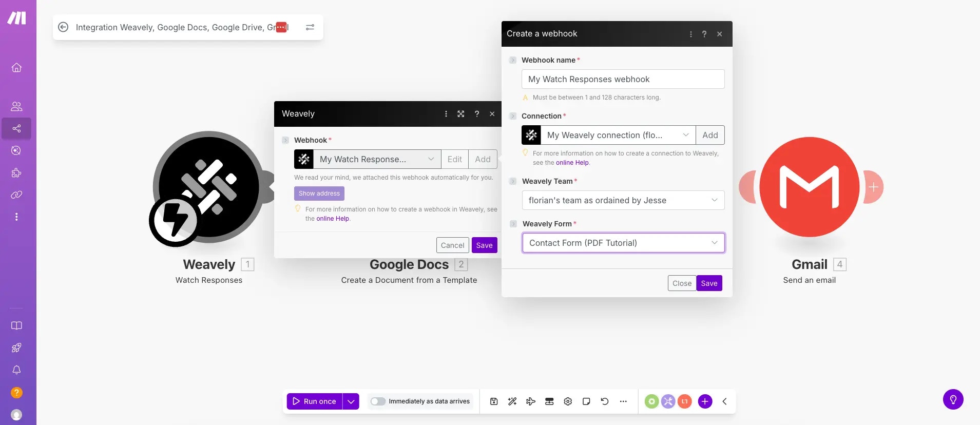Open the Connections link icon in sidebar
The image size is (980, 425).
tap(16, 195)
